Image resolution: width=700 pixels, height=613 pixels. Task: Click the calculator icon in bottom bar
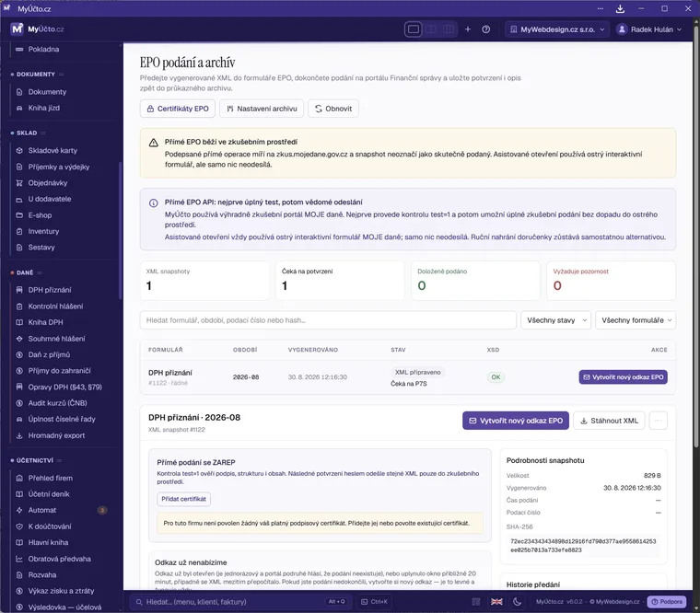click(476, 601)
